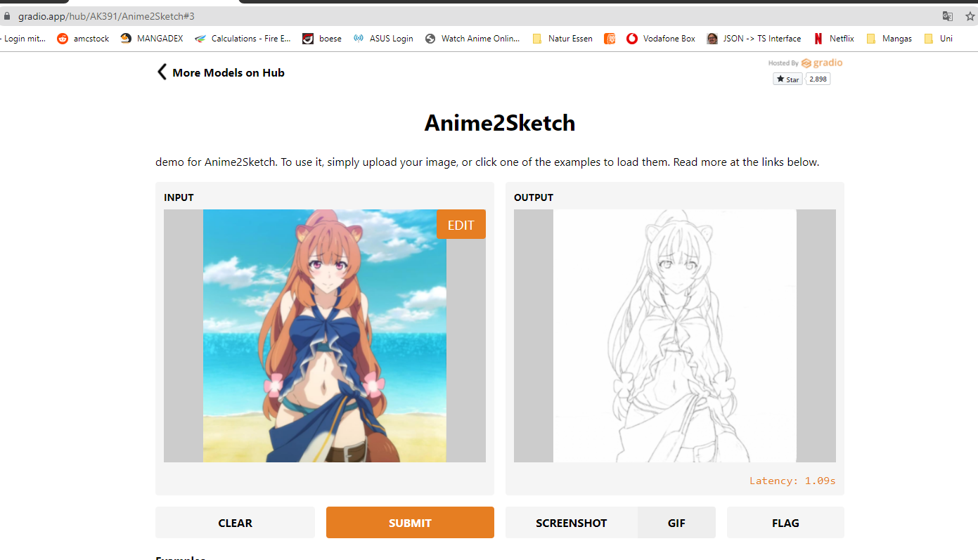Open the JSON -> TS Interface bookmark
This screenshot has height=560, width=978.
click(x=754, y=39)
